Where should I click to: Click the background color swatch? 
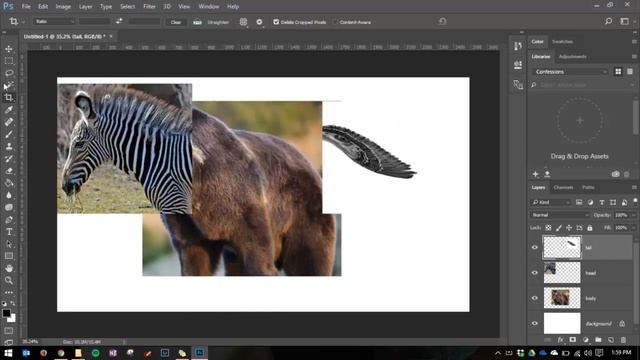click(x=13, y=318)
